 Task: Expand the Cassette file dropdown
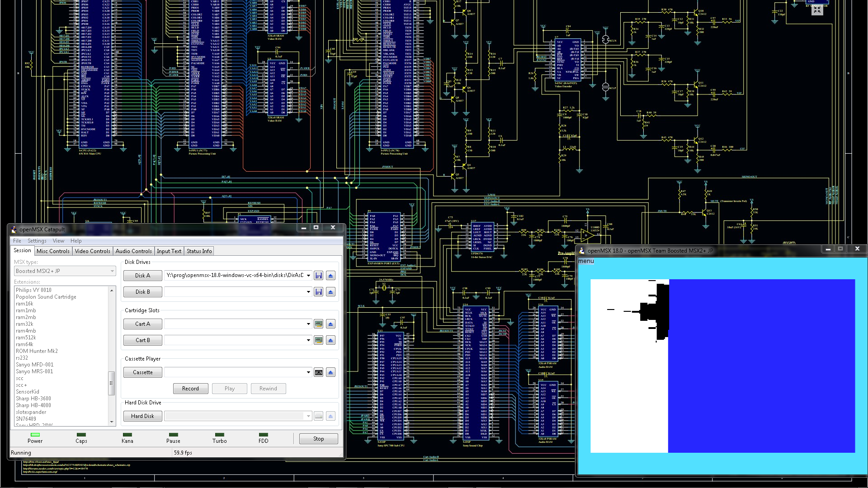(x=308, y=372)
